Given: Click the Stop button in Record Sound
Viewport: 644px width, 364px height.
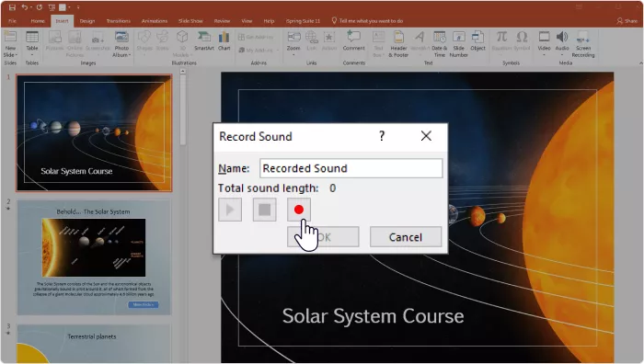Looking at the screenshot, I should 265,210.
